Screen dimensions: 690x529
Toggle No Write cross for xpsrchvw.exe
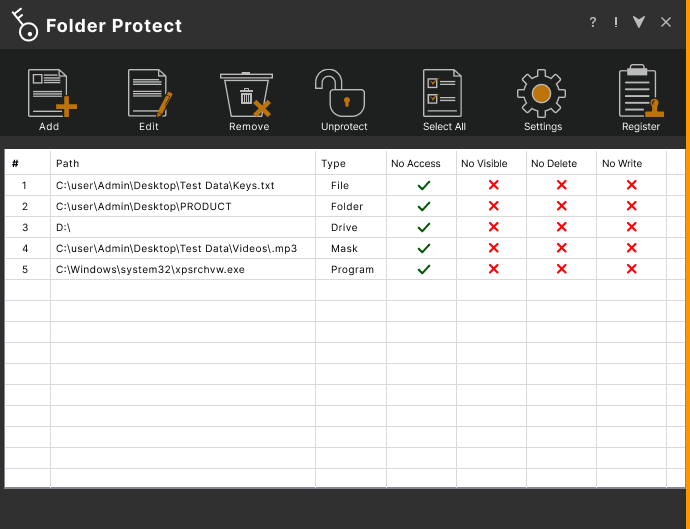(x=631, y=269)
